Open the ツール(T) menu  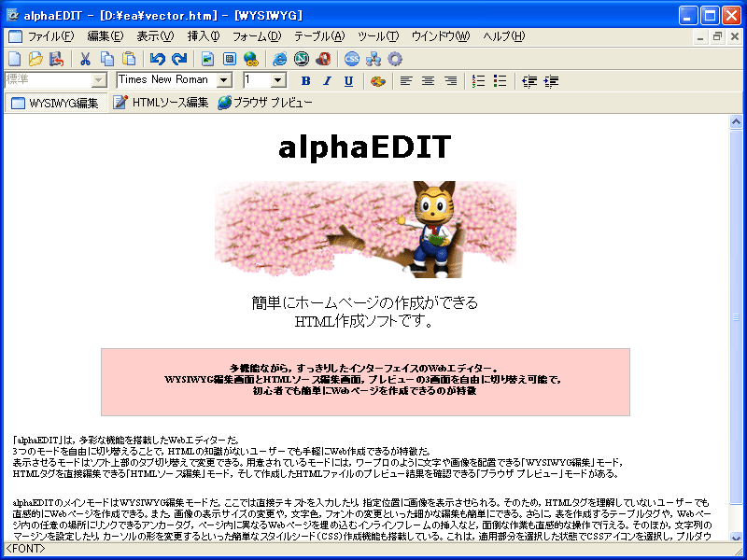(378, 36)
